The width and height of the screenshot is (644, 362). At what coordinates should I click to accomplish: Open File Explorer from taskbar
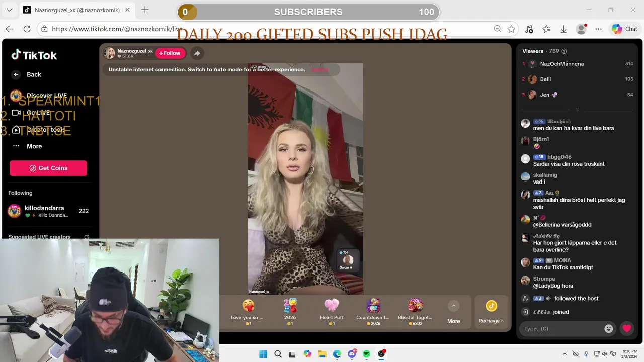(322, 354)
